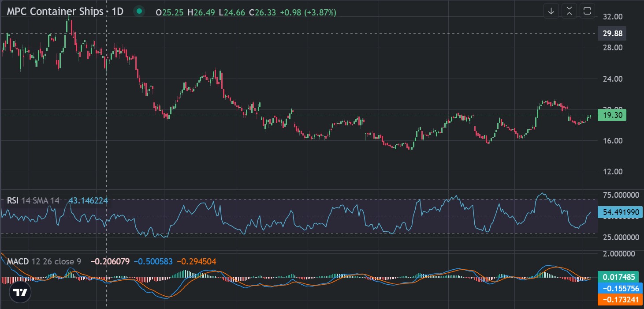The image size is (644, 309).
Task: Click the low price value L24.66
Action: [231, 12]
